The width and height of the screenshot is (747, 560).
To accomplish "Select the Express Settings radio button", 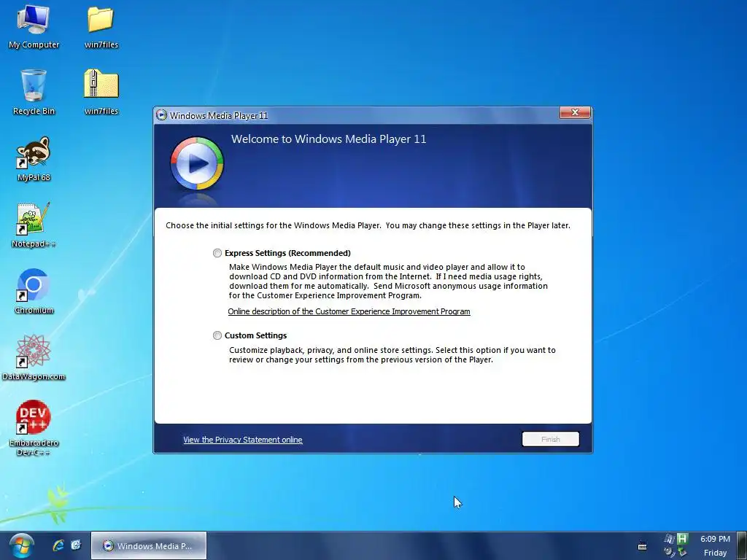I will 217,253.
